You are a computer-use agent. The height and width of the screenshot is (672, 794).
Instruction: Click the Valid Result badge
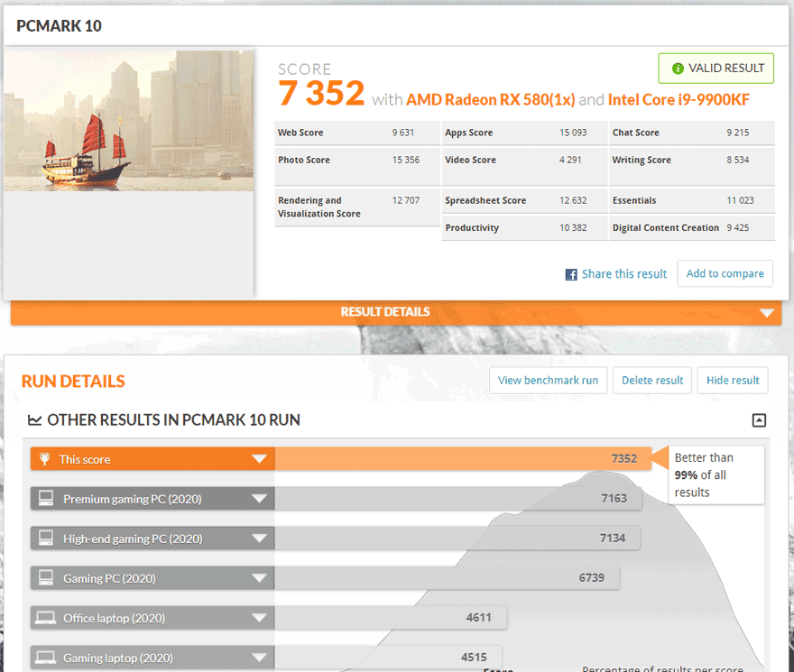716,69
